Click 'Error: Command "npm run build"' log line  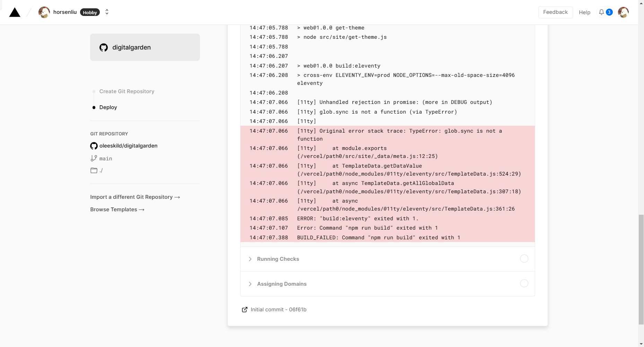[388, 228]
